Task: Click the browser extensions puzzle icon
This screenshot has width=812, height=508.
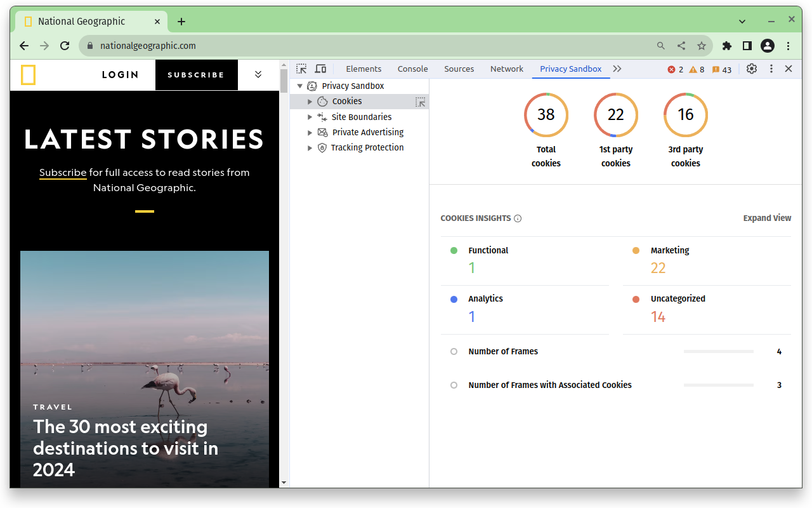Action: tap(726, 45)
